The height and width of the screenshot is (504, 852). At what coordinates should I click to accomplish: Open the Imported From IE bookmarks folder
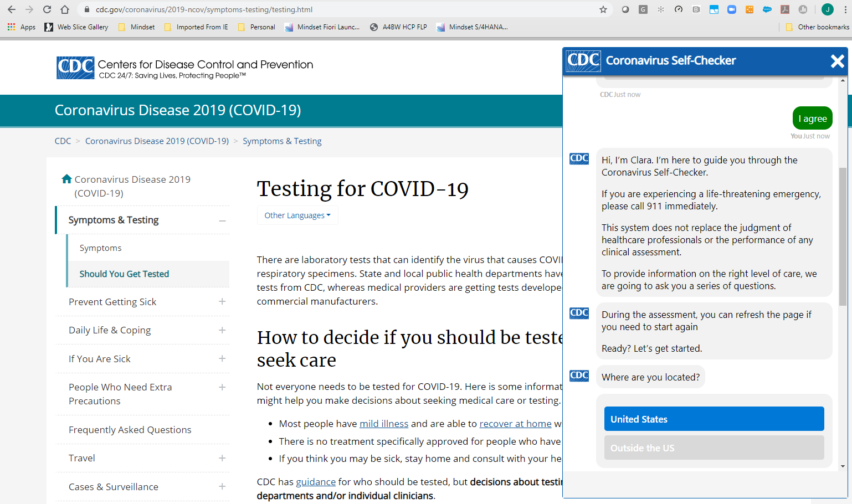tap(196, 27)
